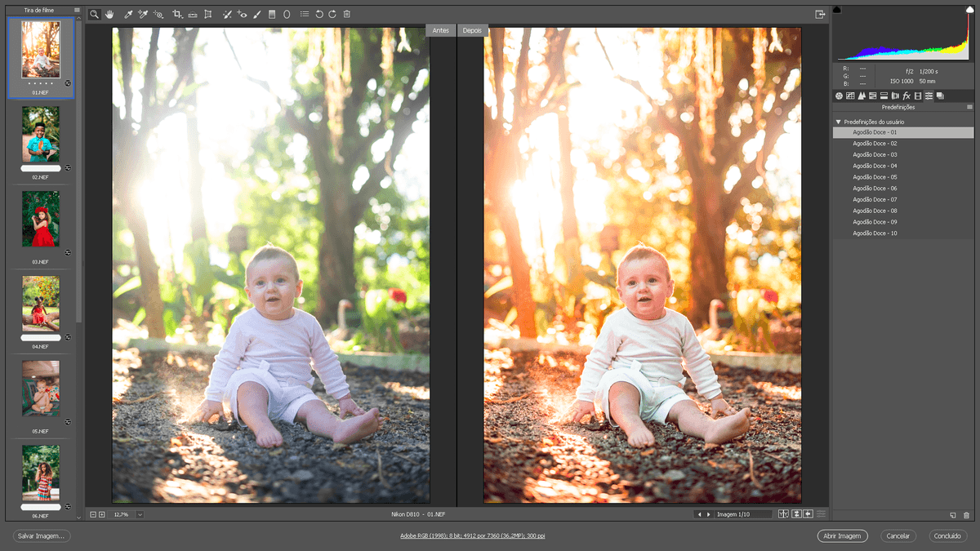
Task: Select the Zoom tool
Action: click(94, 15)
